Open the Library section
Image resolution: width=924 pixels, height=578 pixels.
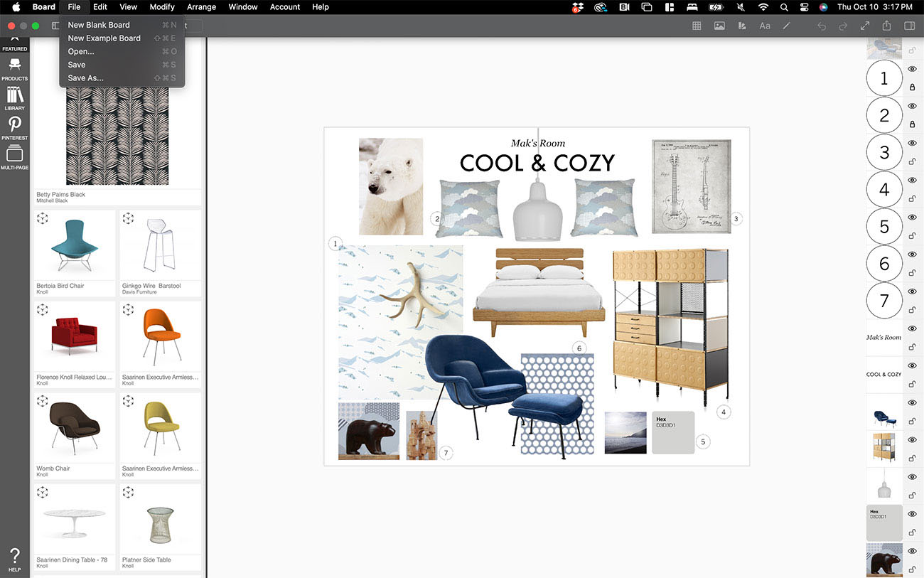click(x=14, y=98)
